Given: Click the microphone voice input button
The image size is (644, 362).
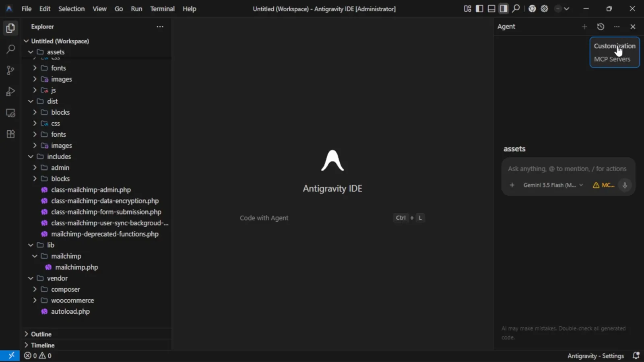Looking at the screenshot, I should pos(625,185).
